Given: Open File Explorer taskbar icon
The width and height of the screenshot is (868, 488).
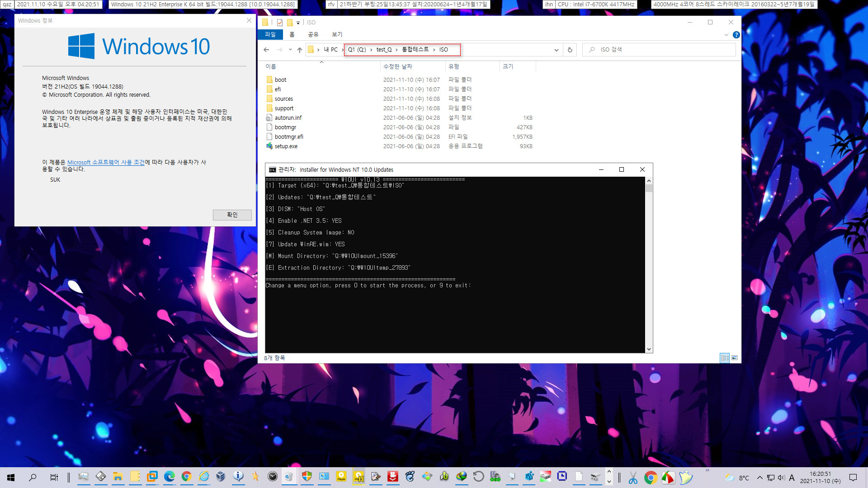Looking at the screenshot, I should coord(118,477).
